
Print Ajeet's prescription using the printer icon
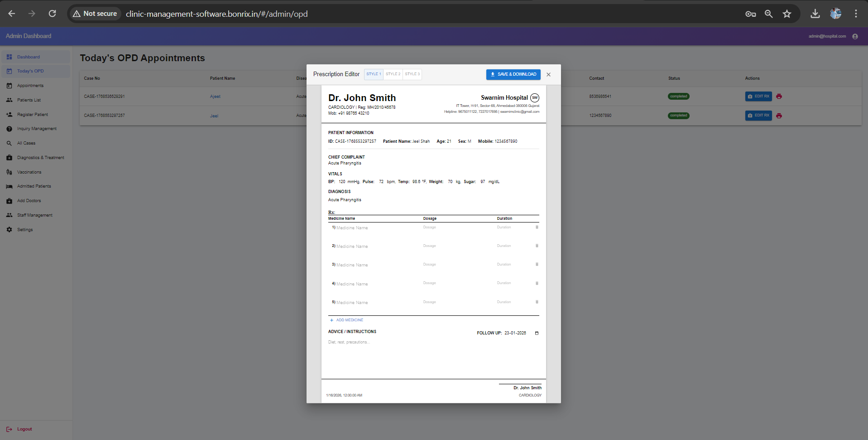click(x=779, y=96)
